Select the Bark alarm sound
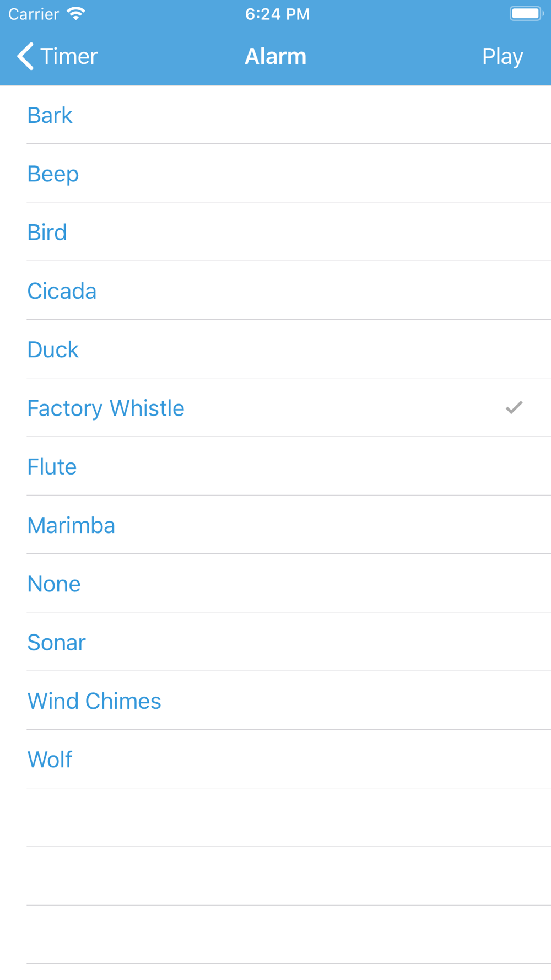Viewport: 551px width, 980px height. (275, 115)
